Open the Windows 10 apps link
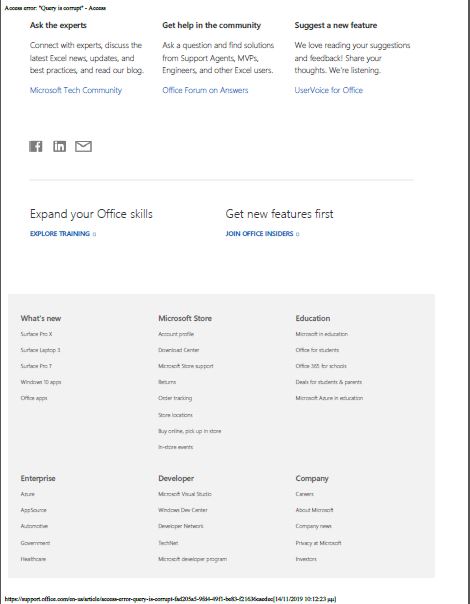 point(41,382)
